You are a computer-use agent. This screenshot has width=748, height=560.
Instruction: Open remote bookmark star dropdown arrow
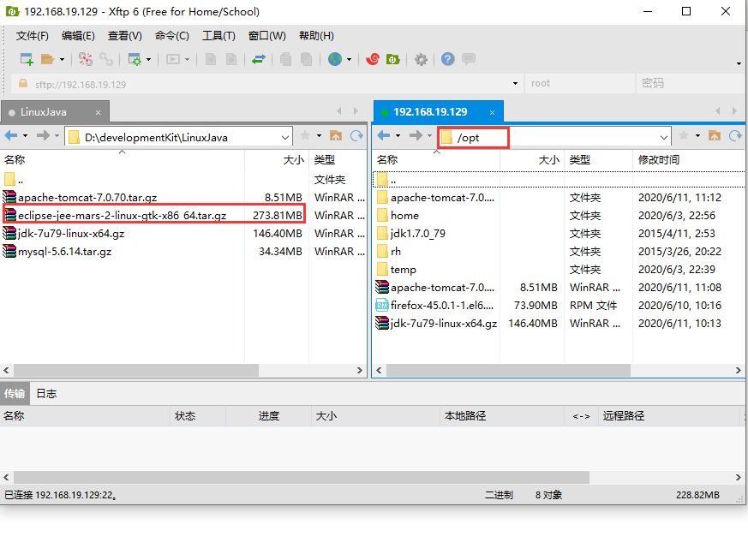(697, 136)
